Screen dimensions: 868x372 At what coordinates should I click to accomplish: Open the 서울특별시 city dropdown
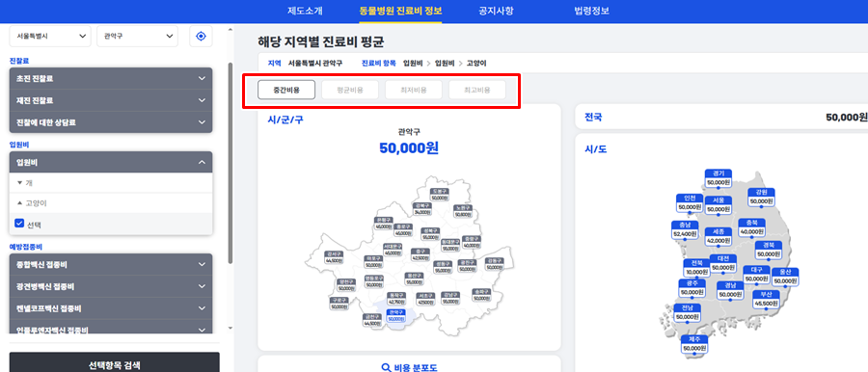pos(50,36)
